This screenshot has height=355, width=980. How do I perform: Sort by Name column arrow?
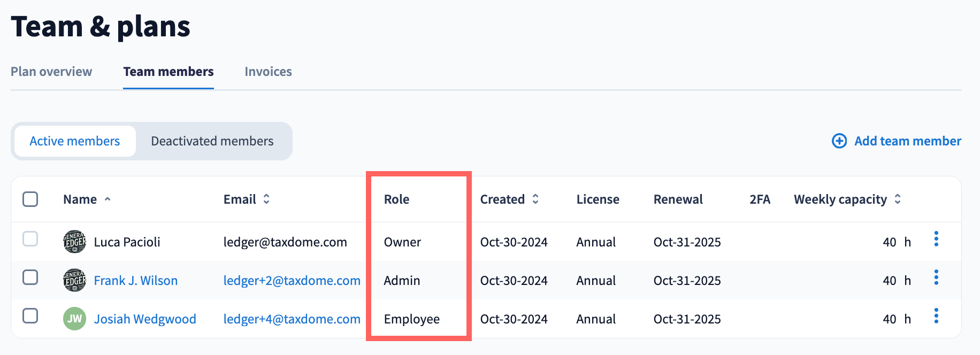108,199
